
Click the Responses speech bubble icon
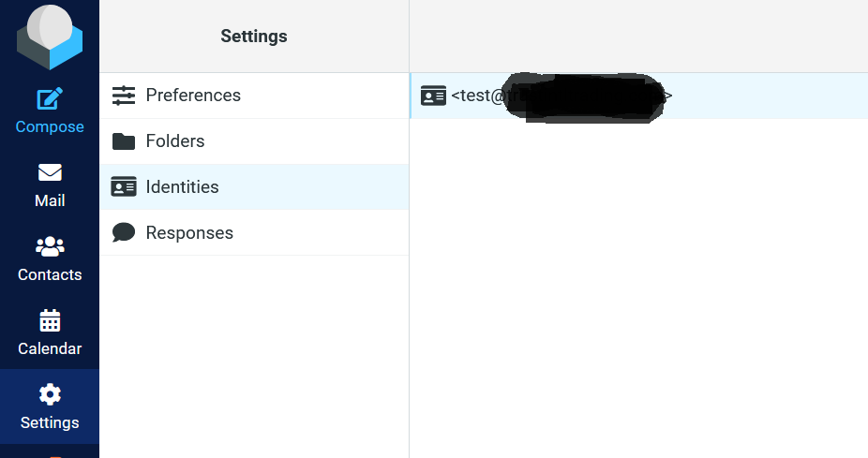coord(124,232)
